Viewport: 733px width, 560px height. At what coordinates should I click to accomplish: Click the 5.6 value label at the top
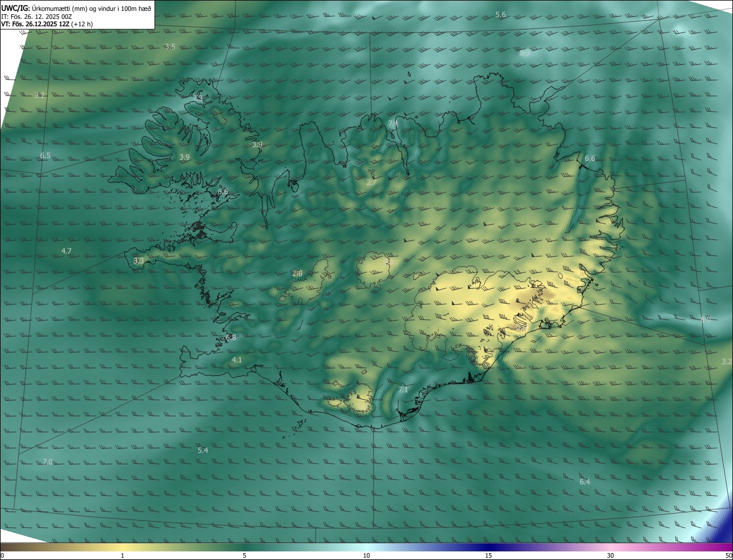tap(501, 14)
